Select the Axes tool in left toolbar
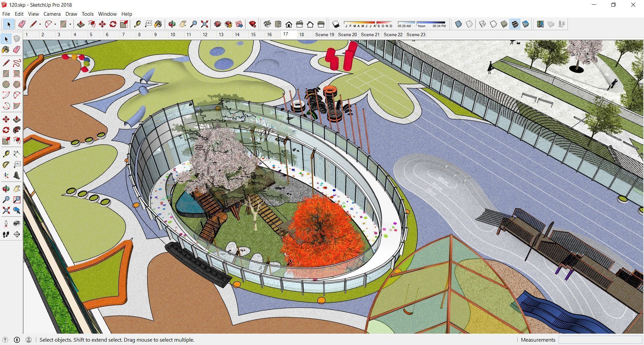 click(x=6, y=176)
